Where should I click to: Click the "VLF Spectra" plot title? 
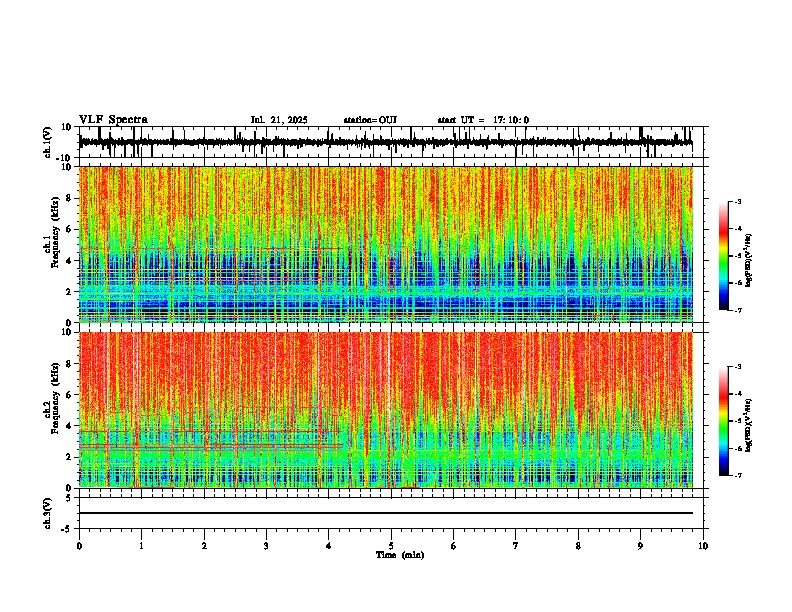113,120
